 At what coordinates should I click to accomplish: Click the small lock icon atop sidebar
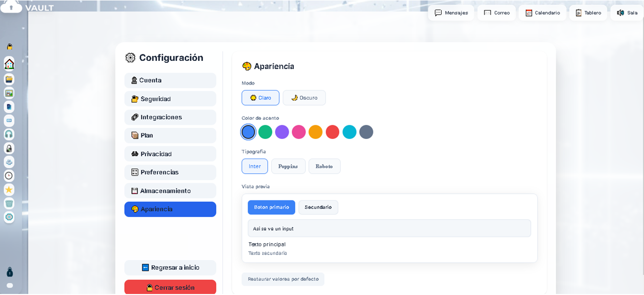(9, 47)
